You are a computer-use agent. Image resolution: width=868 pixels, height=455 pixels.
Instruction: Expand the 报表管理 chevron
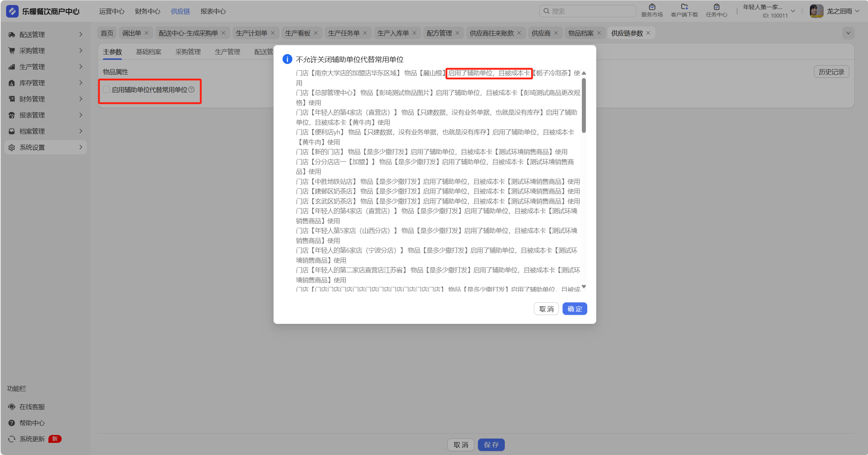[x=81, y=115]
